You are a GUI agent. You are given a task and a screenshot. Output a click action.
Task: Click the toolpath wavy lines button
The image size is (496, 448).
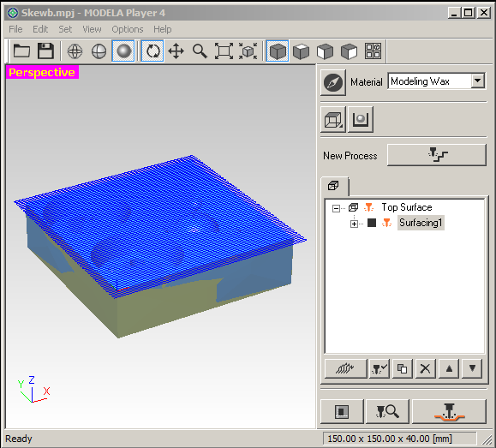(x=346, y=368)
